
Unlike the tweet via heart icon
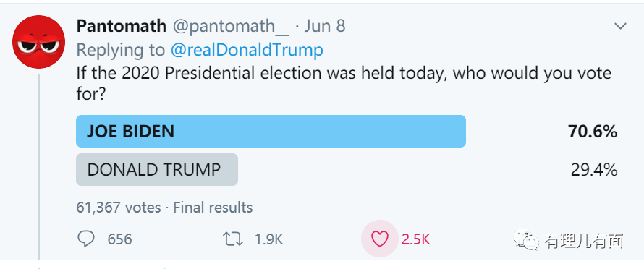coord(379,239)
